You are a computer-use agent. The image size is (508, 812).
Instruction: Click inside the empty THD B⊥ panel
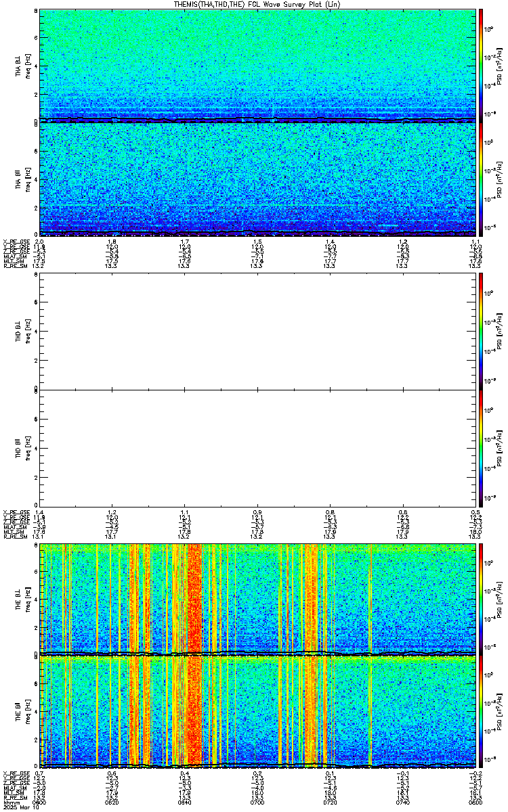(257, 330)
